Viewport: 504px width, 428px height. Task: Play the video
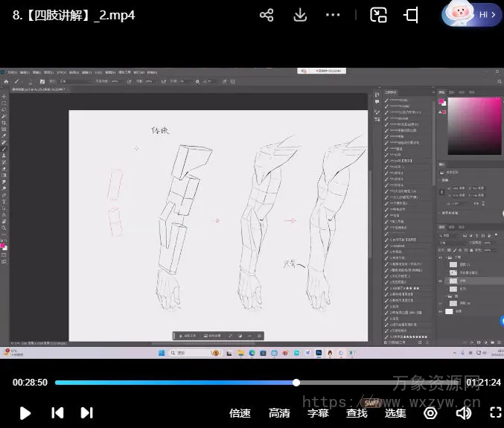(25, 412)
